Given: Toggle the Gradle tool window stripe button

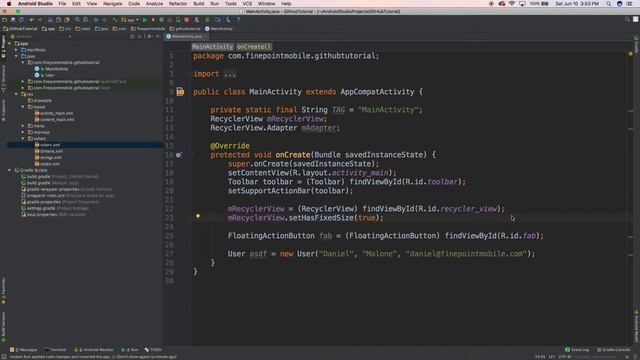Looking at the screenshot, I should [x=636, y=44].
